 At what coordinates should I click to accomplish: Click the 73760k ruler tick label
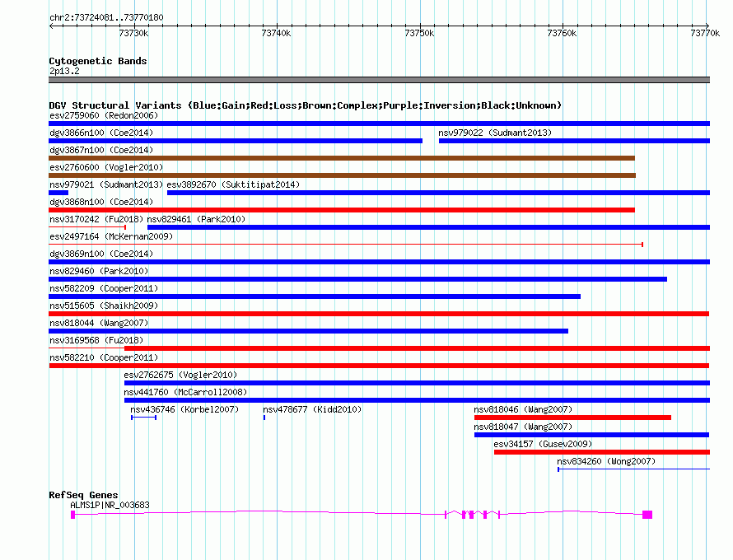(x=562, y=33)
